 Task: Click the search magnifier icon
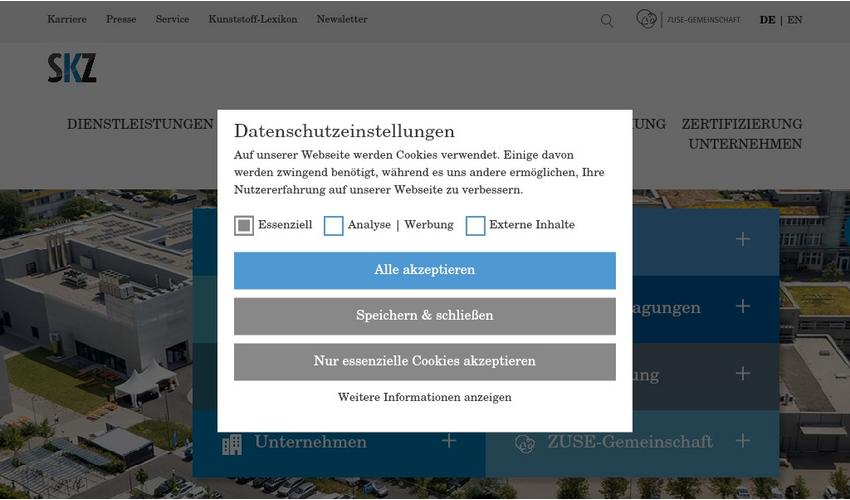pyautogui.click(x=607, y=21)
